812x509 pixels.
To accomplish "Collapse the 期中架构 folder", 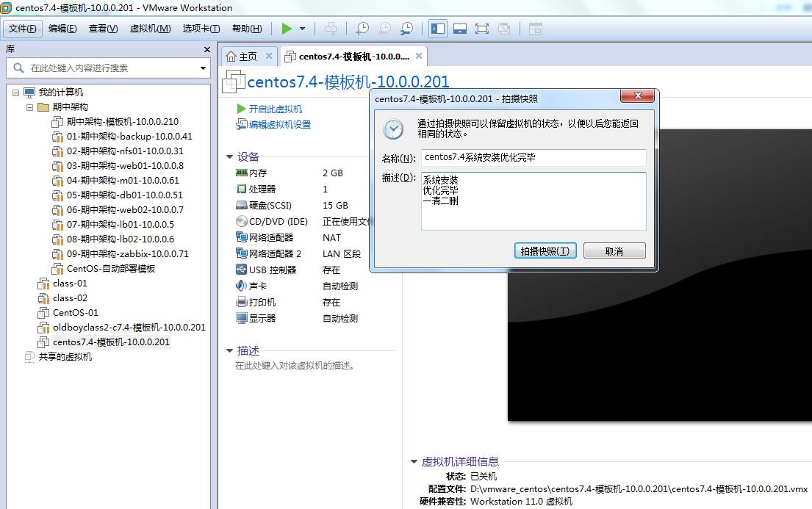I will click(30, 107).
